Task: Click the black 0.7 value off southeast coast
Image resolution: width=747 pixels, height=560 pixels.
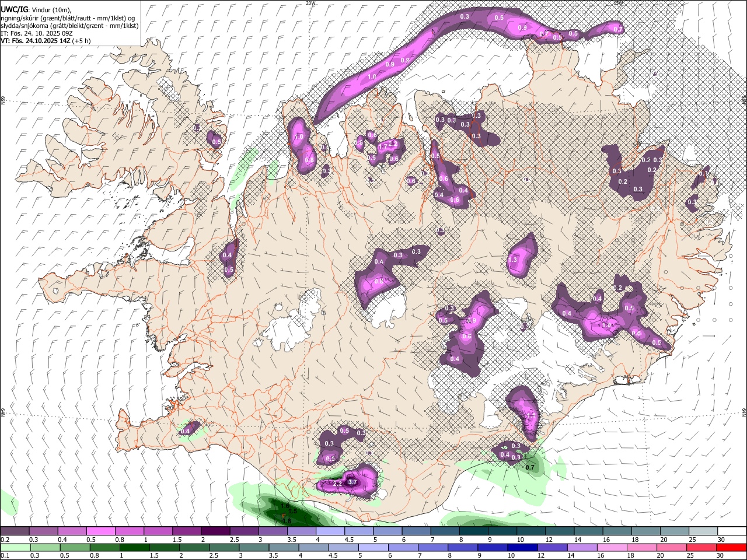Action: click(x=530, y=467)
